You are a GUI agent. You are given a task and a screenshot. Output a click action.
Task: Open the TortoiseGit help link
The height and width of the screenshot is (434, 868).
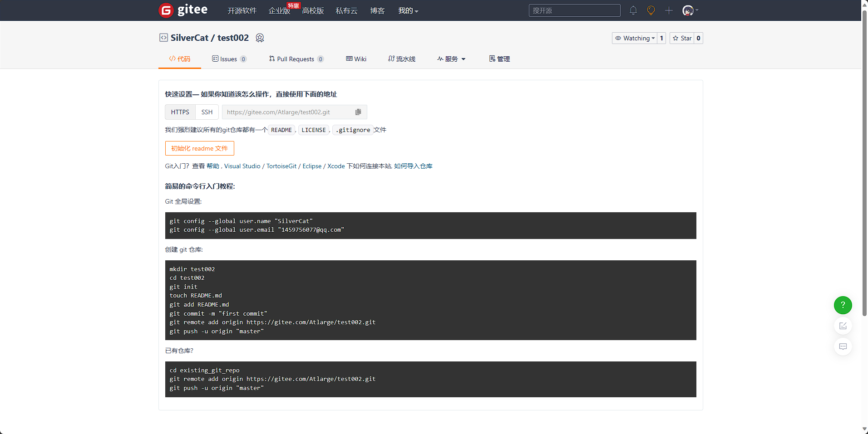click(281, 166)
